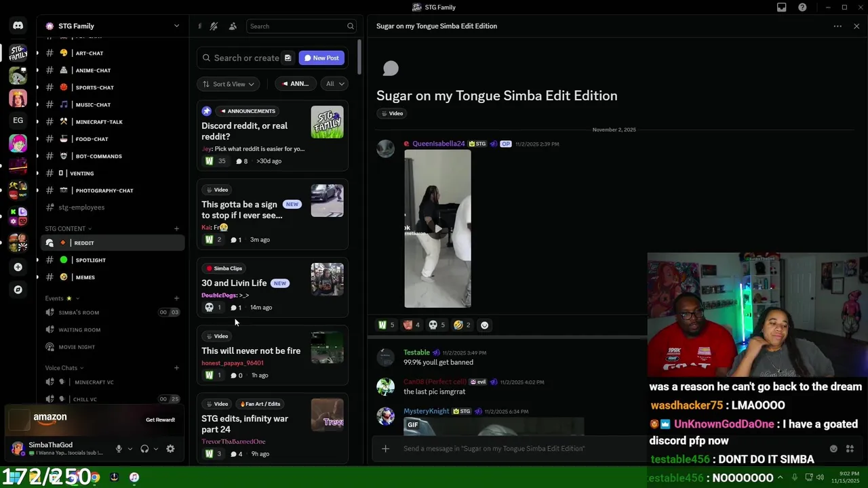Toggle headphone deafen in user panel

144,449
